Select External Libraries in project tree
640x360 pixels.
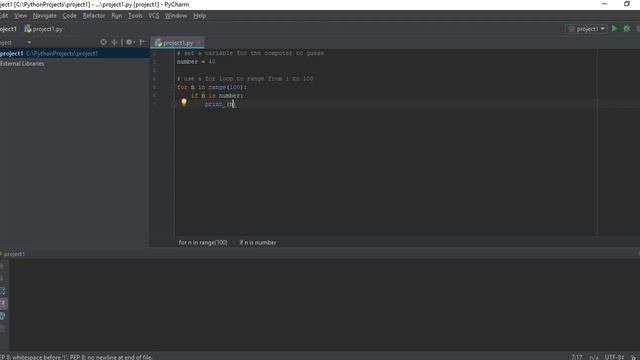tap(22, 64)
